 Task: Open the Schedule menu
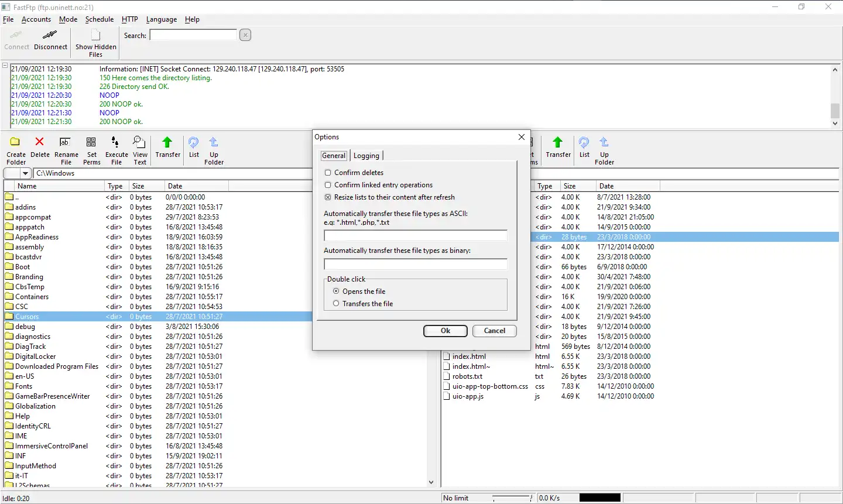pyautogui.click(x=99, y=19)
